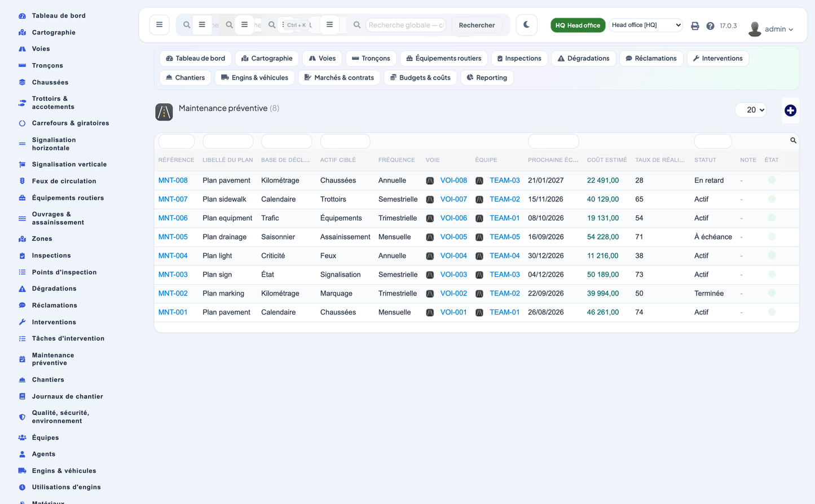The image size is (815, 504).
Task: Click road icon beside VOI-008
Action: [430, 180]
